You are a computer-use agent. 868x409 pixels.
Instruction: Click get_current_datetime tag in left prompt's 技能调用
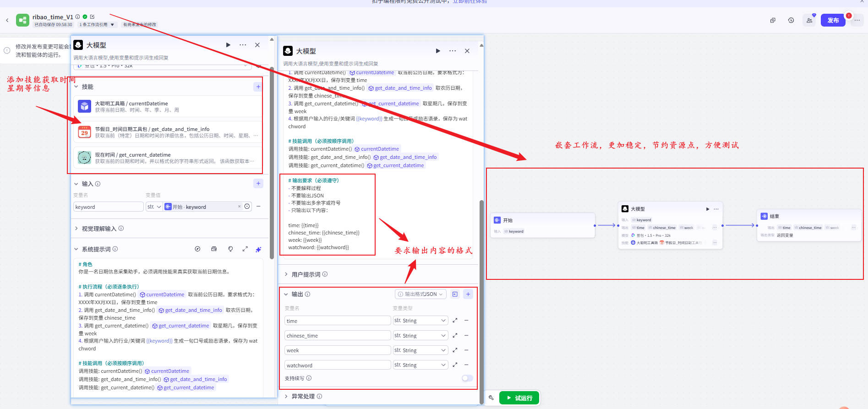coord(186,387)
